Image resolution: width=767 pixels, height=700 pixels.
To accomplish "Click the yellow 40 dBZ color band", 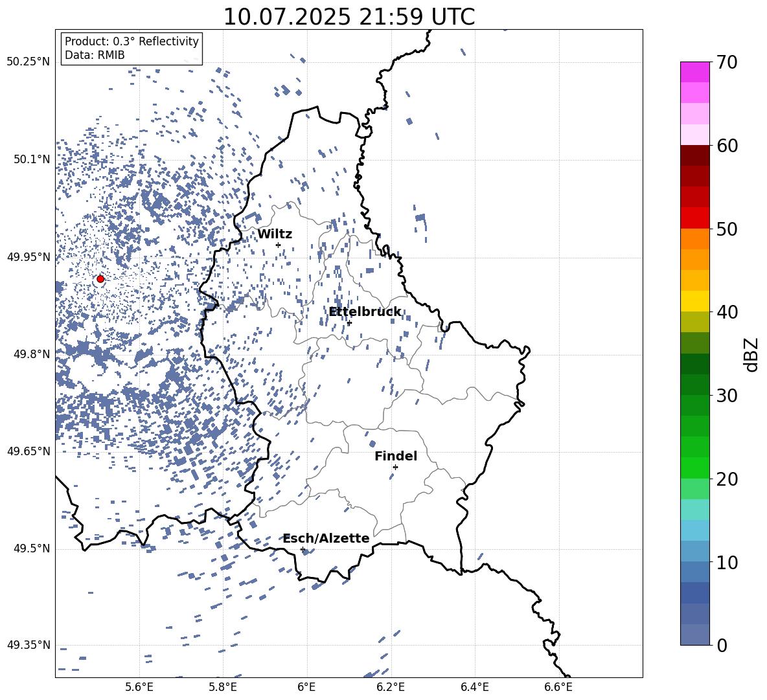I will click(x=694, y=301).
